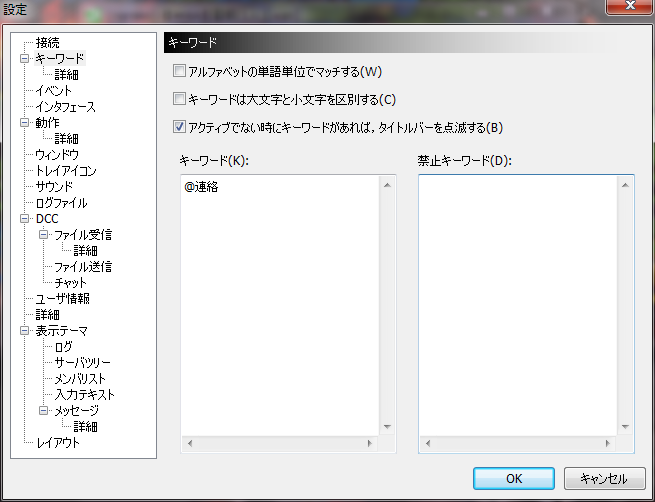This screenshot has height=502, width=655.
Task: Click the @連絡 keyword entry
Action: pos(201,187)
